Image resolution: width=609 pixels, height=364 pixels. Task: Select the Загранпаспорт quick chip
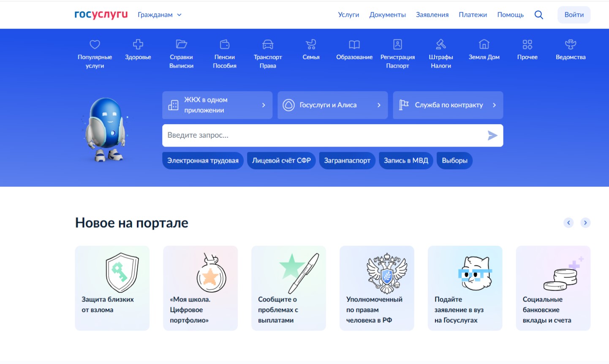[x=347, y=161]
